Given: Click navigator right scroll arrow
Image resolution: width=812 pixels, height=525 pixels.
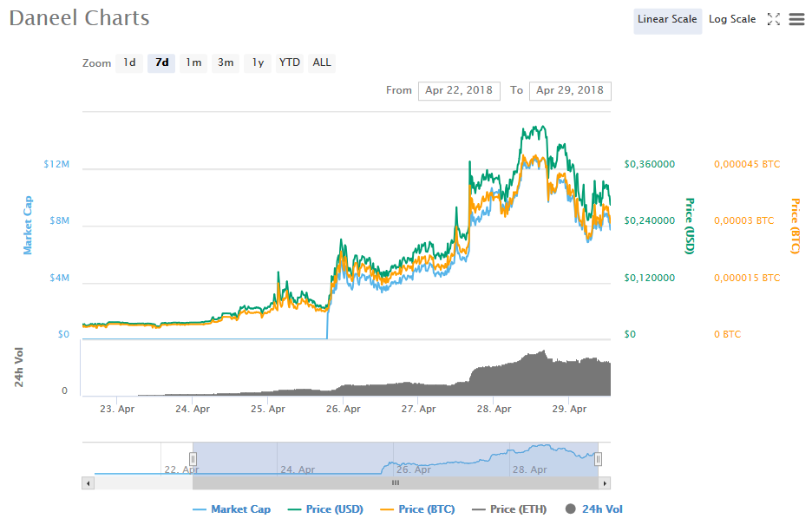Looking at the screenshot, I should coord(605,483).
